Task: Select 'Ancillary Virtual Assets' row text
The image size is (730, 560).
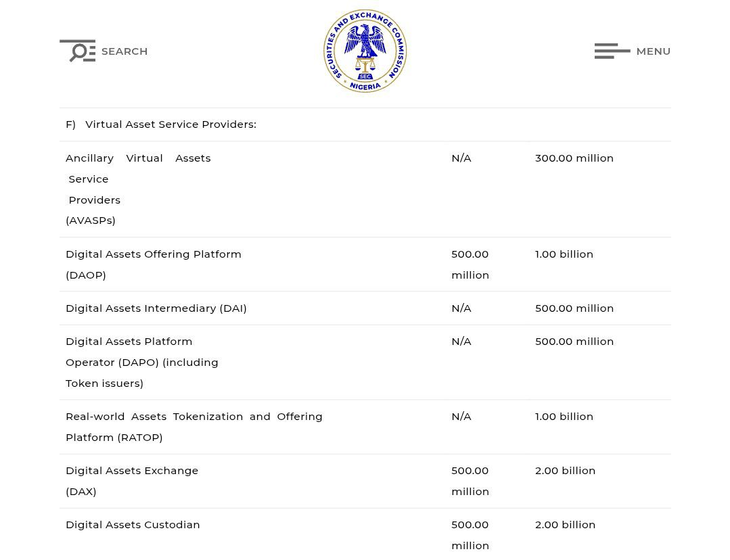Action: [x=138, y=158]
